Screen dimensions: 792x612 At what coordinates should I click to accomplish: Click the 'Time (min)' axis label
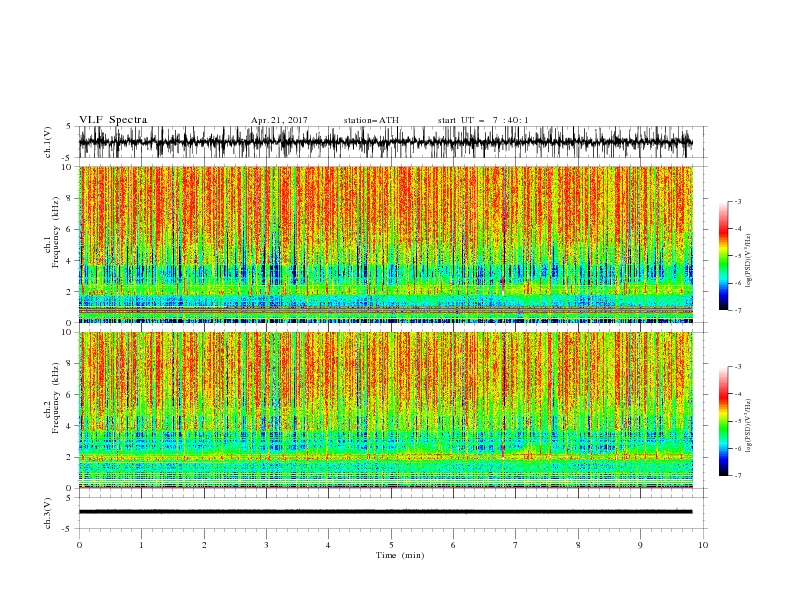(x=400, y=555)
